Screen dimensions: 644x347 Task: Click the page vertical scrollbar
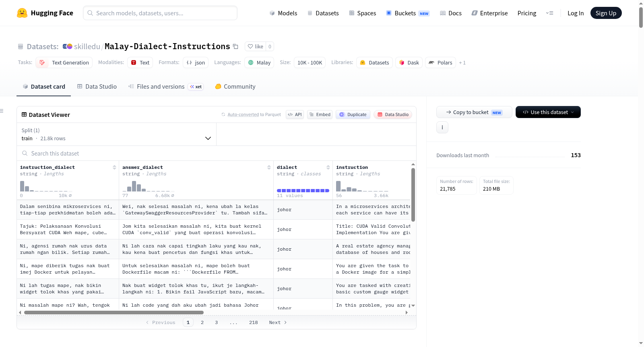(x=641, y=17)
